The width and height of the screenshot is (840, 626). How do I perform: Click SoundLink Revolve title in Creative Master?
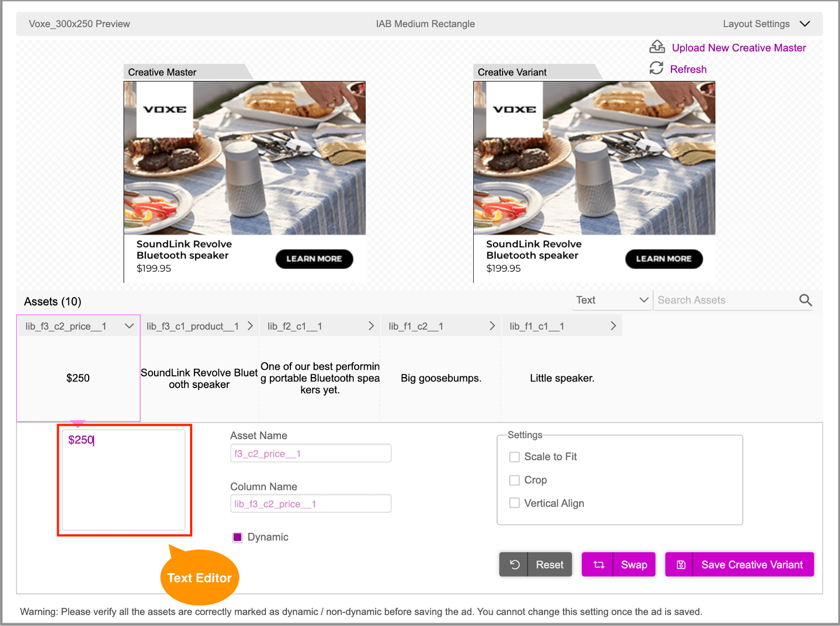[x=184, y=250]
